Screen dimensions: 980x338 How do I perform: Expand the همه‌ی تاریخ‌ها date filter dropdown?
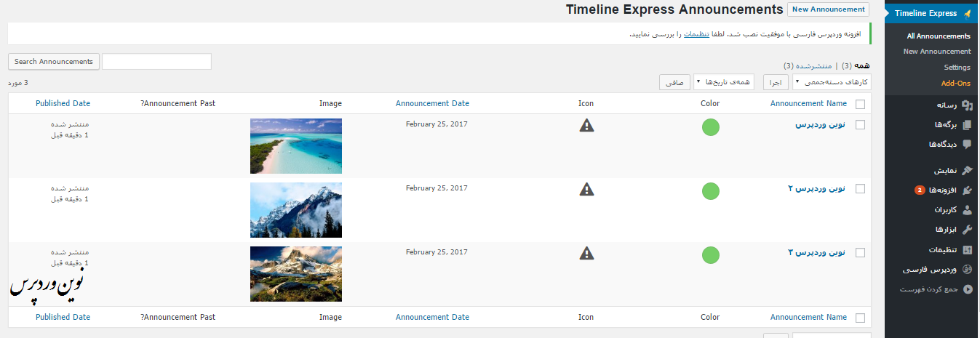click(724, 82)
